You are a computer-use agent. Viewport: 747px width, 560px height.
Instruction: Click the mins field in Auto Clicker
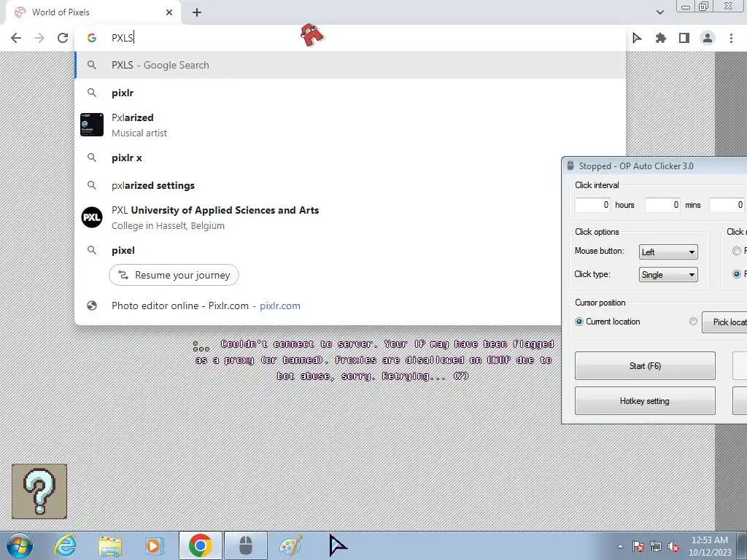click(x=662, y=205)
